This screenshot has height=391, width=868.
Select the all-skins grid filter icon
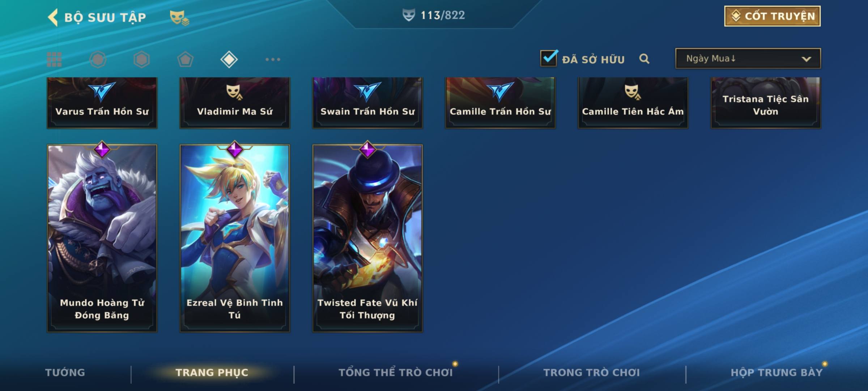(x=54, y=59)
